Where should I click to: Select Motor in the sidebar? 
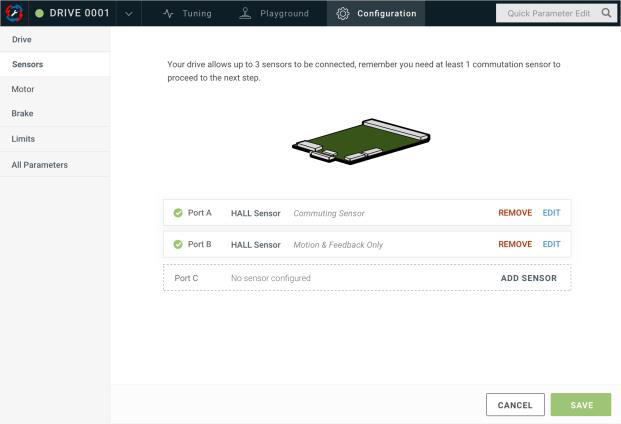[23, 89]
